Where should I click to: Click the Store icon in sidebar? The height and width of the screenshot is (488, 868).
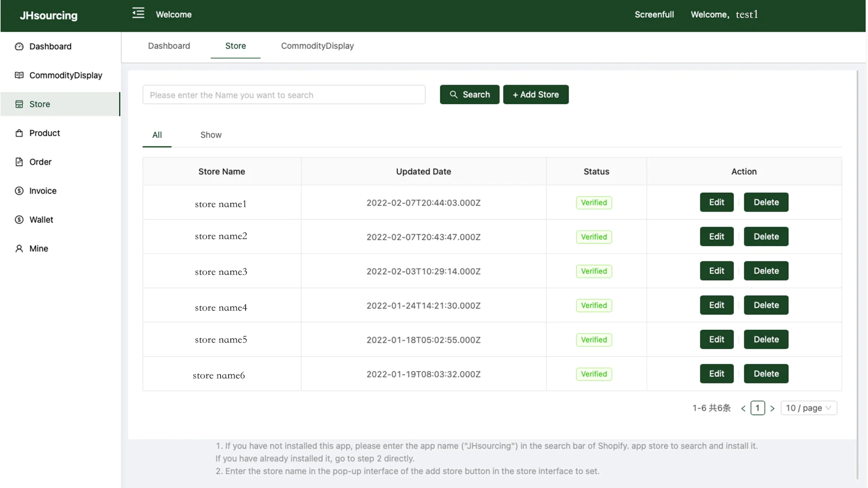click(x=19, y=104)
